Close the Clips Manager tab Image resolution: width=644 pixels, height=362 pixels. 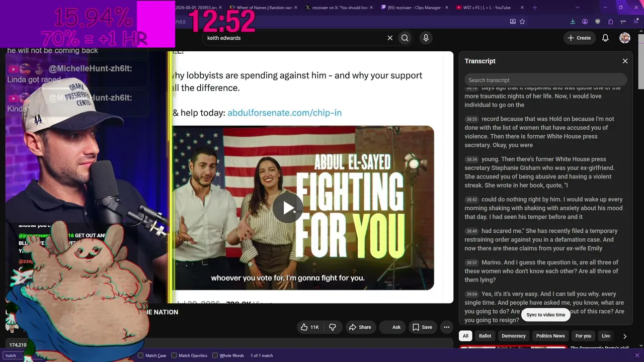[x=446, y=8]
